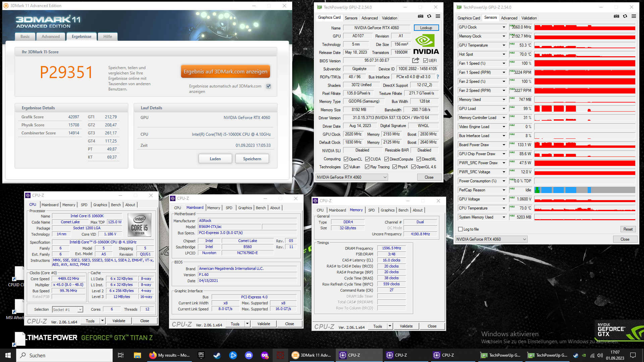Expand the Board Power Draw sensor dropdown

pyautogui.click(x=503, y=145)
